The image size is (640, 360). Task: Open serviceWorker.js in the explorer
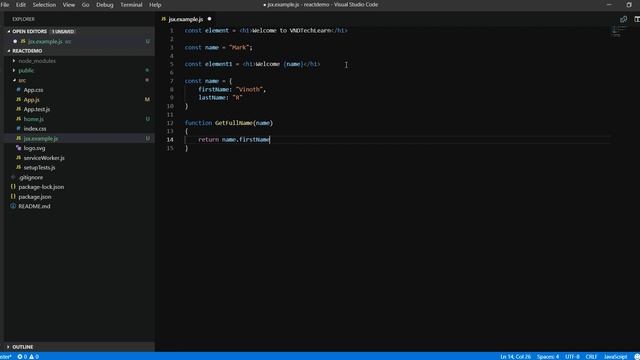click(80, 158)
